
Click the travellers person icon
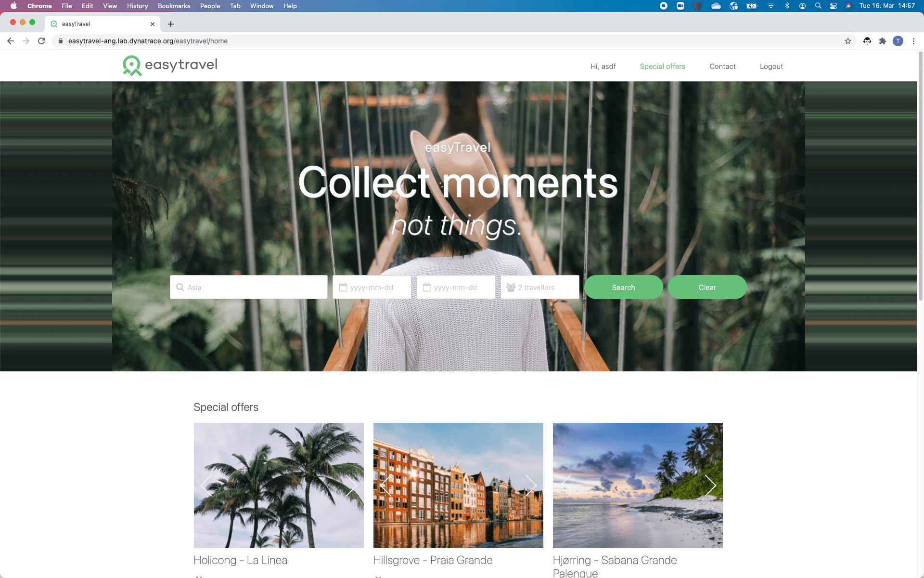coord(511,287)
